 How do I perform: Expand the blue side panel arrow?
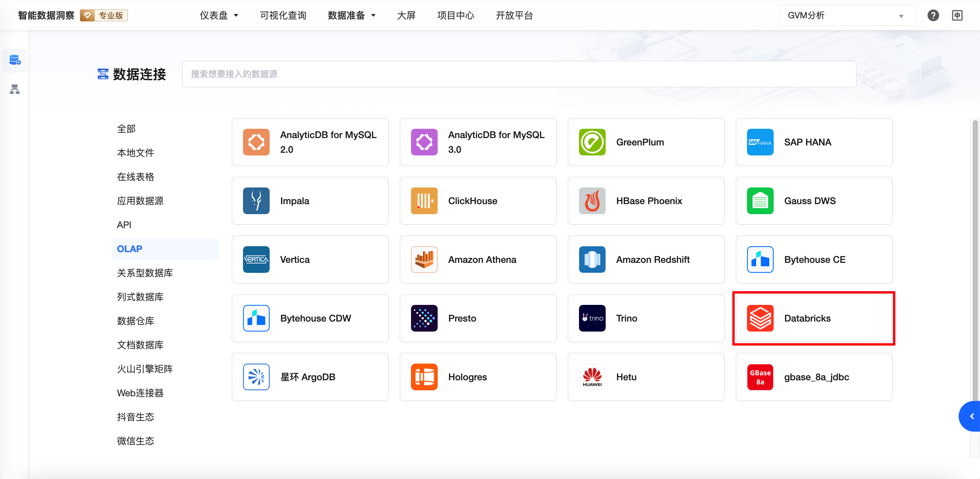(x=972, y=416)
